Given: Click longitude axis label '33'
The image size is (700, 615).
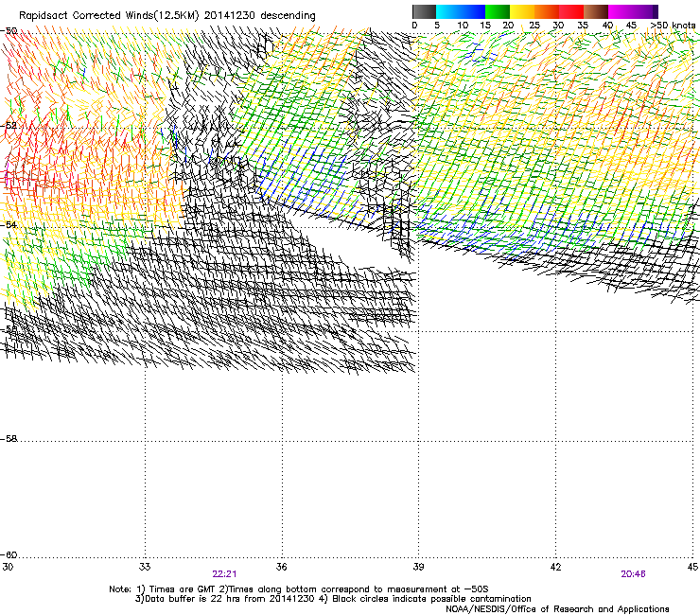Looking at the screenshot, I should 145,567.
